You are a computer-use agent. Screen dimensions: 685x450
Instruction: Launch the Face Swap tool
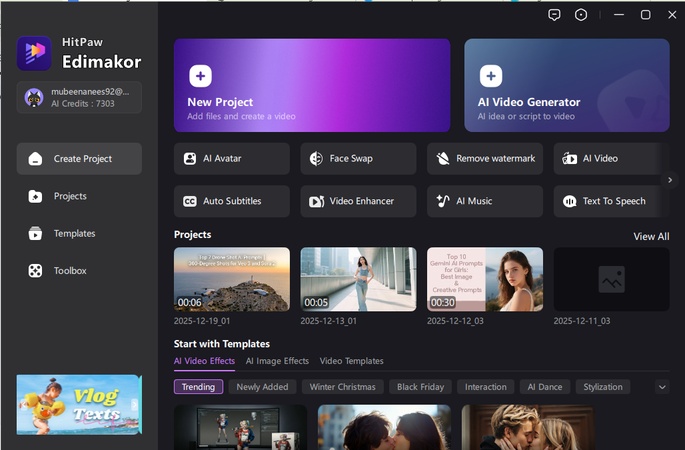[358, 158]
